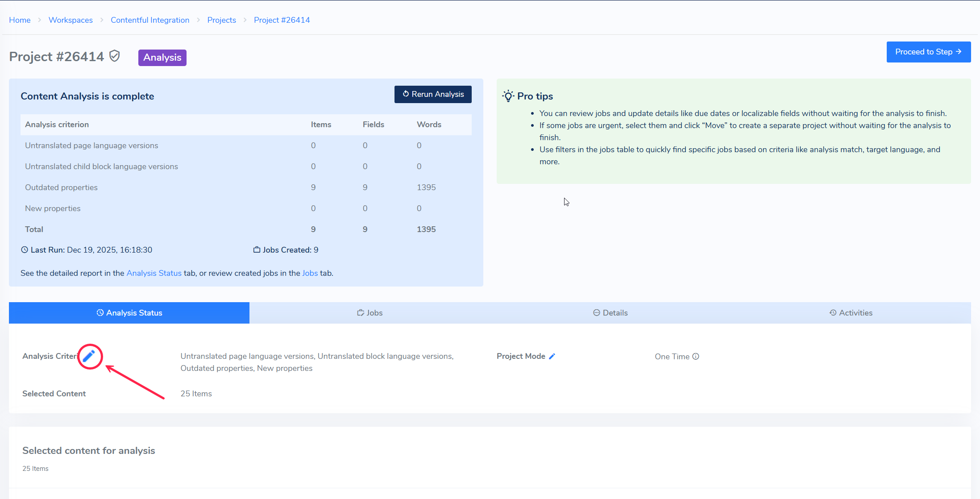Click the Content Analysis is complete heading

(87, 96)
